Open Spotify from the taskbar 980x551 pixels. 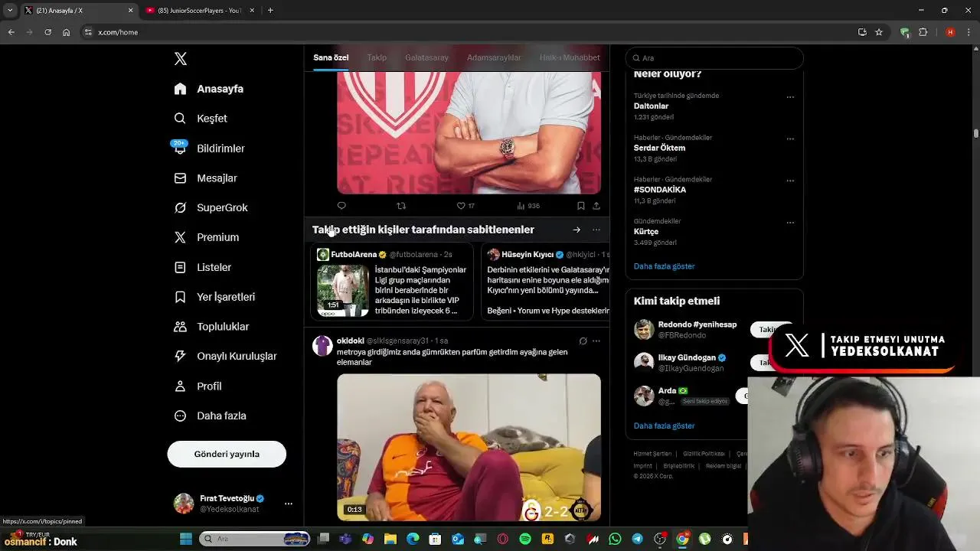[525, 539]
